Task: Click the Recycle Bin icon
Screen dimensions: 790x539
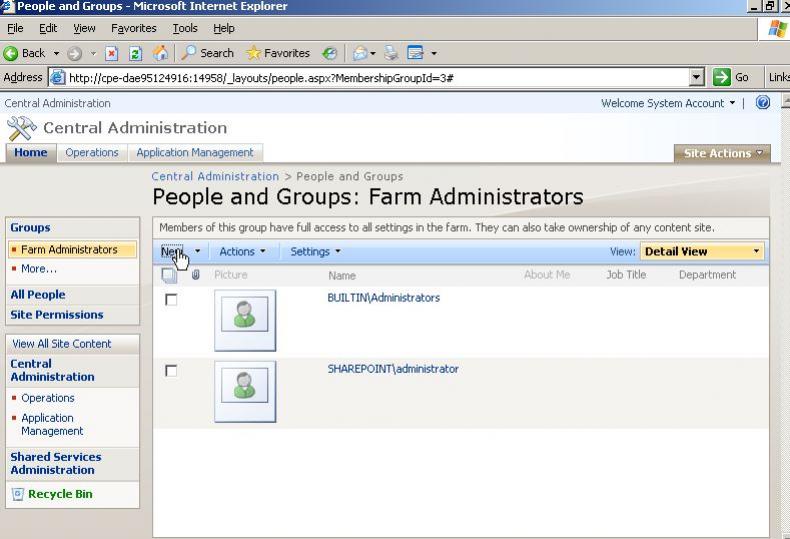Action: [18, 494]
